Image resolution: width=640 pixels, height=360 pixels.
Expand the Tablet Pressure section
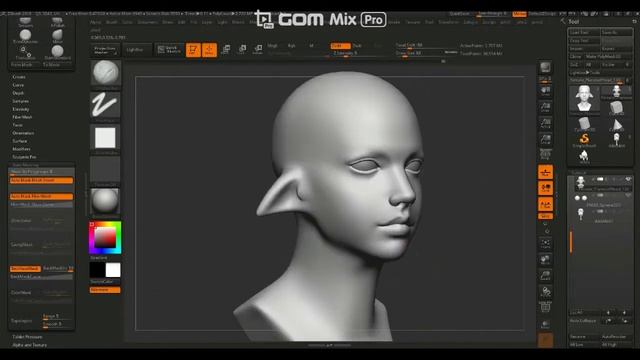click(x=27, y=337)
